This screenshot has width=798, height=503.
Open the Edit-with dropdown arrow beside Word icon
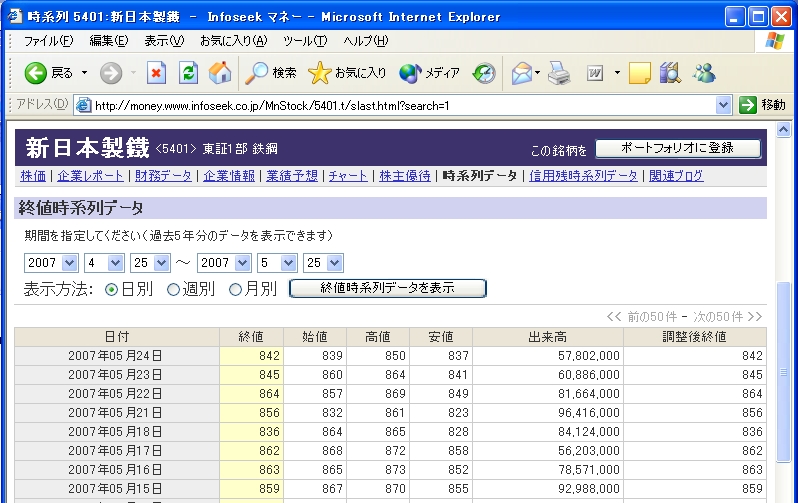[617, 73]
